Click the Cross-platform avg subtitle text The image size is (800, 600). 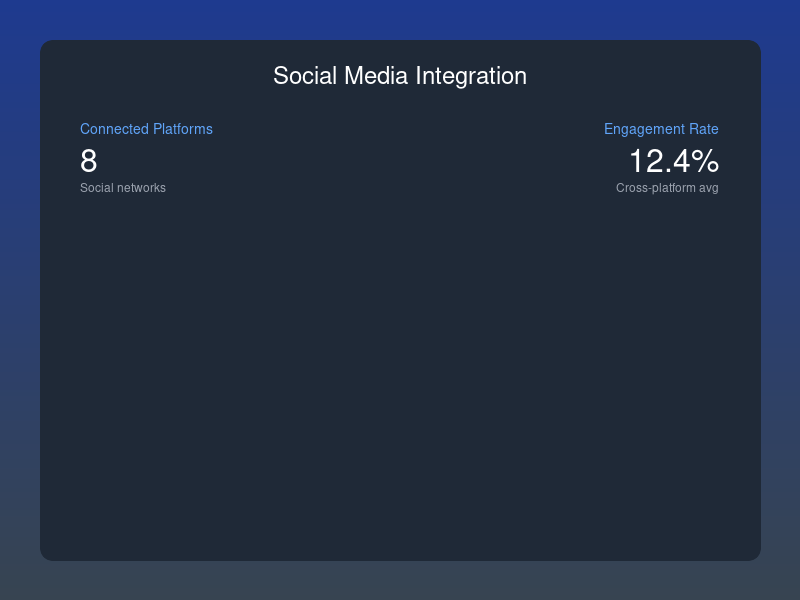(667, 188)
